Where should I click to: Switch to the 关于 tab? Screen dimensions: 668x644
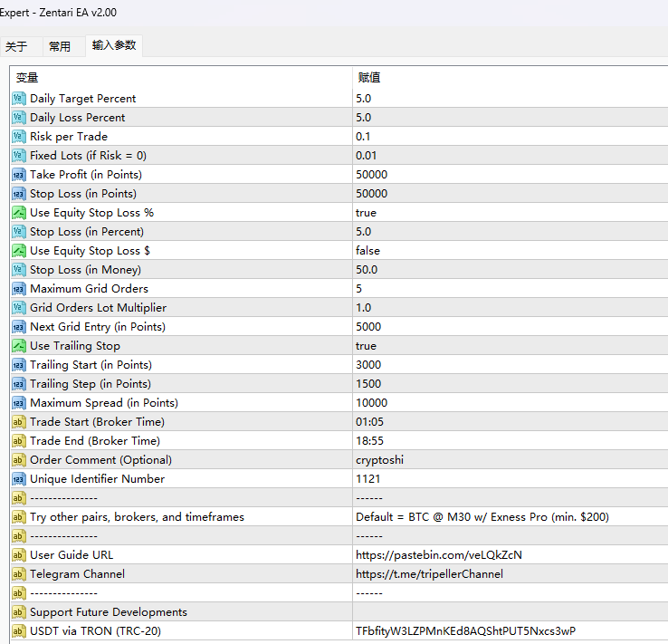pos(16,46)
